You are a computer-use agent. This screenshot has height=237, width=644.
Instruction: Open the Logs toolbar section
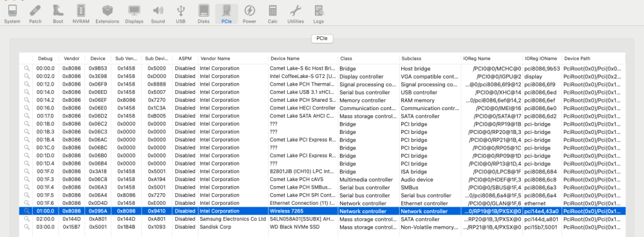(318, 14)
